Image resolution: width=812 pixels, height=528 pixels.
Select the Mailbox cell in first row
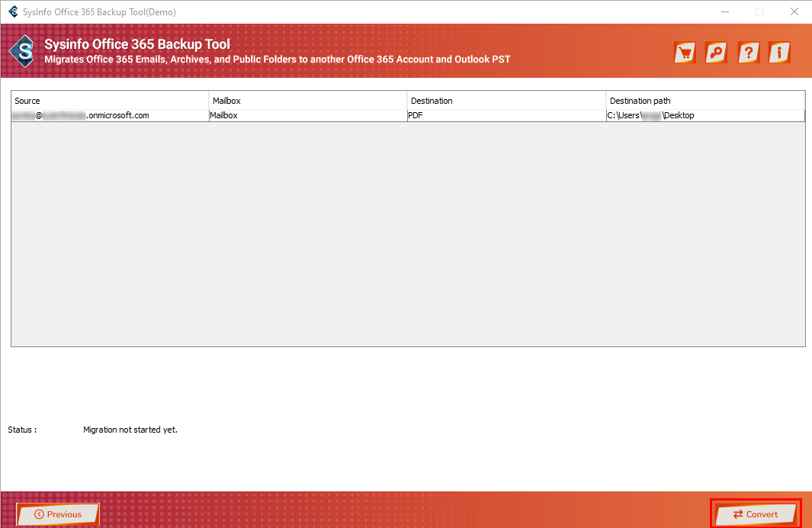coord(308,115)
